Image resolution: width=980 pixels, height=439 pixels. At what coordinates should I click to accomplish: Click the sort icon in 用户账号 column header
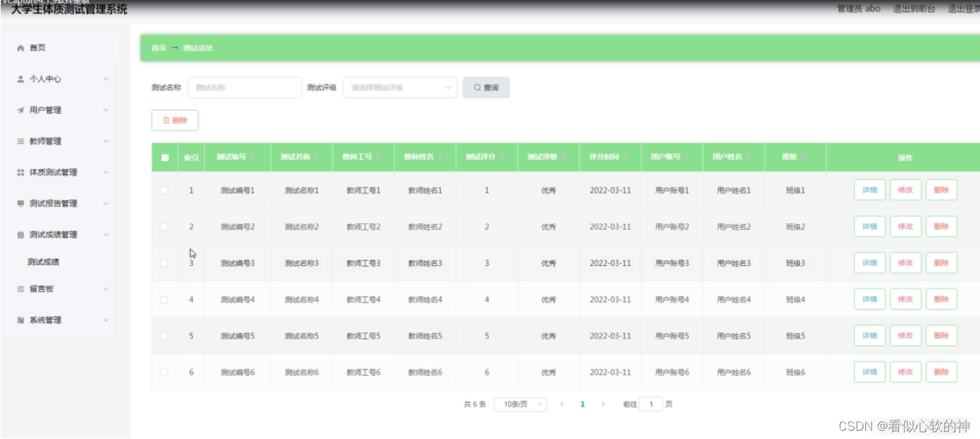pos(688,157)
